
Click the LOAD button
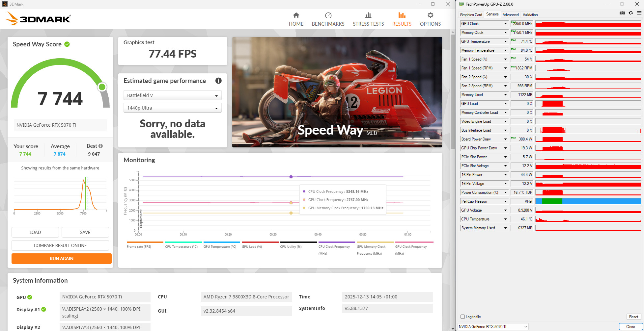(35, 232)
